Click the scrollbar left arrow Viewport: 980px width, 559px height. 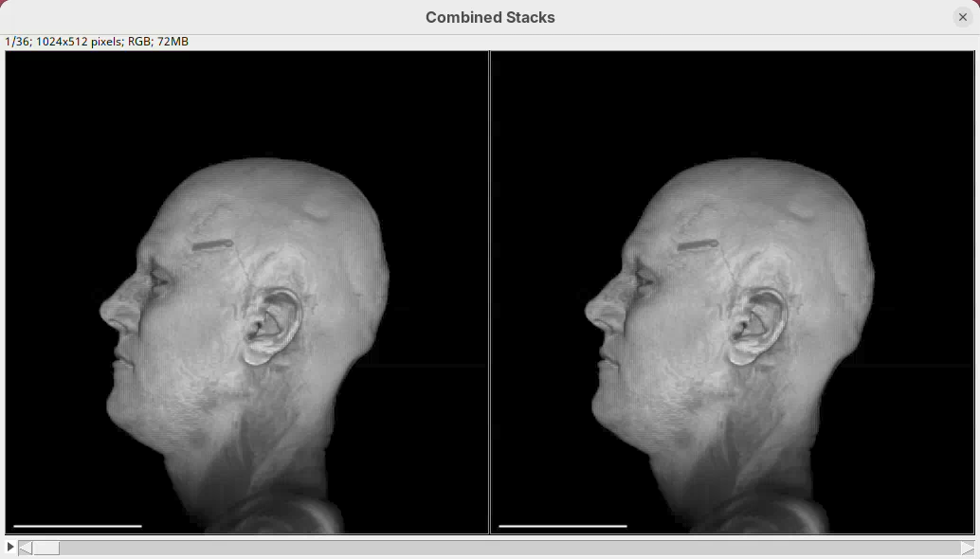point(26,548)
